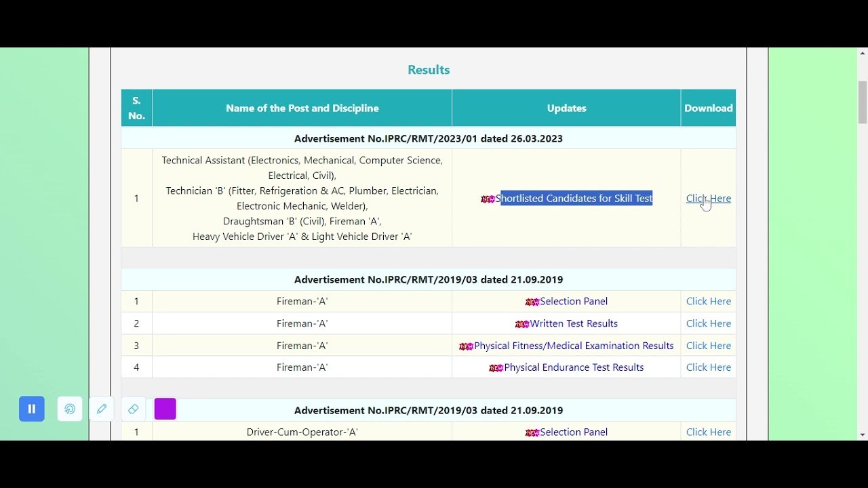
Task: Click the scrollbar up arrow
Action: click(x=863, y=53)
